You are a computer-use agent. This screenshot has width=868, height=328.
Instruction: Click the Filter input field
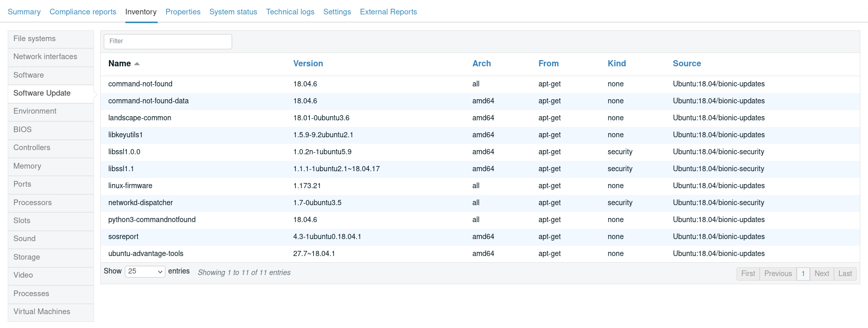click(168, 41)
